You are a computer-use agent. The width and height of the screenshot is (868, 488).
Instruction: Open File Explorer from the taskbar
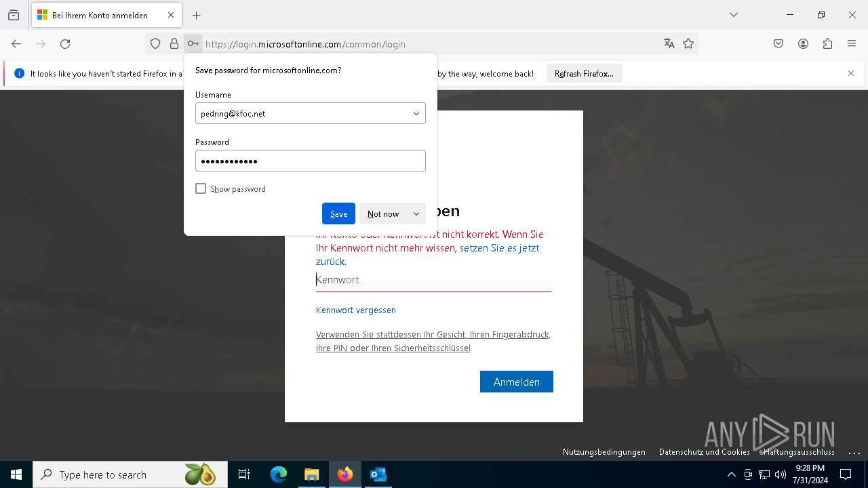click(311, 474)
